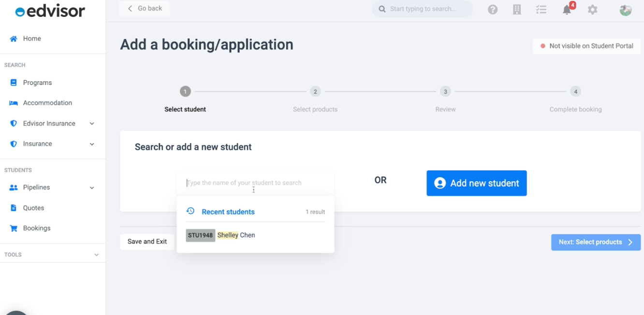Click the Recent students history icon
This screenshot has height=315, width=644.
pyautogui.click(x=190, y=211)
